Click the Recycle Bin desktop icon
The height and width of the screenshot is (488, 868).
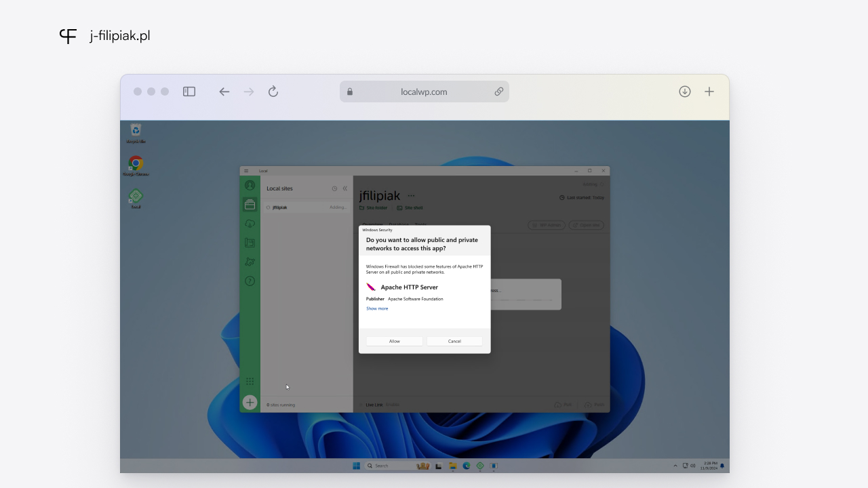[136, 133]
